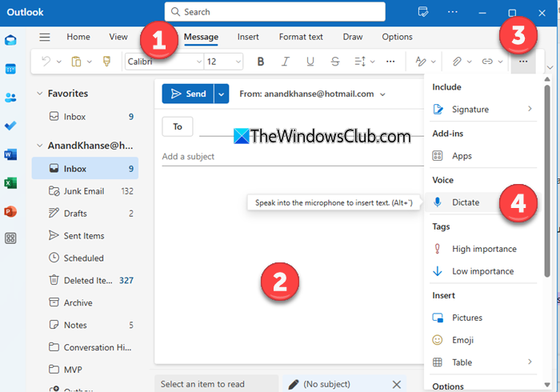This screenshot has height=392, width=560.
Task: Open the Undo dropdown arrow
Action: (x=59, y=62)
